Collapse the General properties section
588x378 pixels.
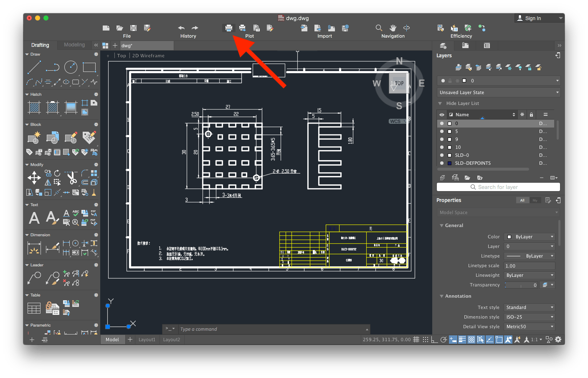point(441,225)
